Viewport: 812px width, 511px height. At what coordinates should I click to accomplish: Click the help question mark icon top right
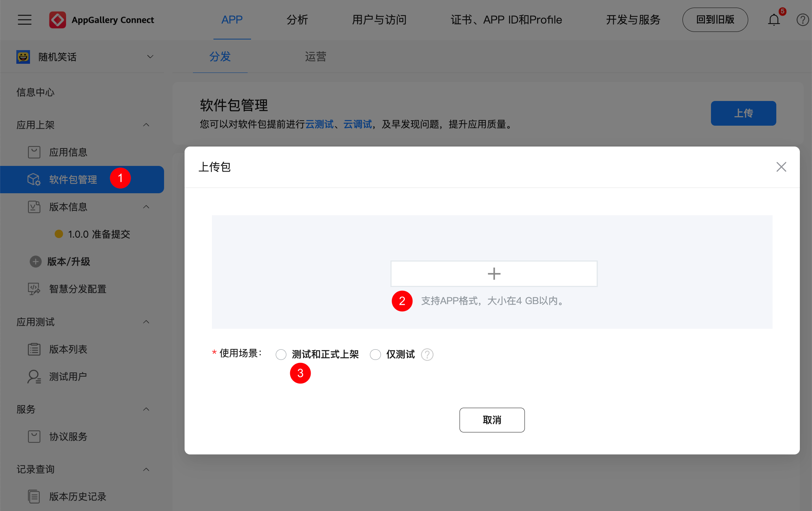[x=803, y=20]
